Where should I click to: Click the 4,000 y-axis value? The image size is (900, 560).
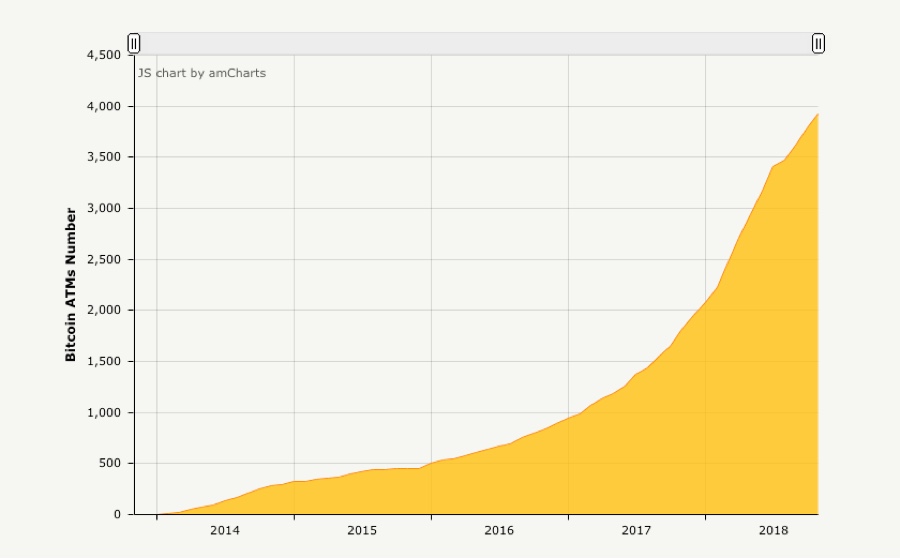(x=104, y=107)
